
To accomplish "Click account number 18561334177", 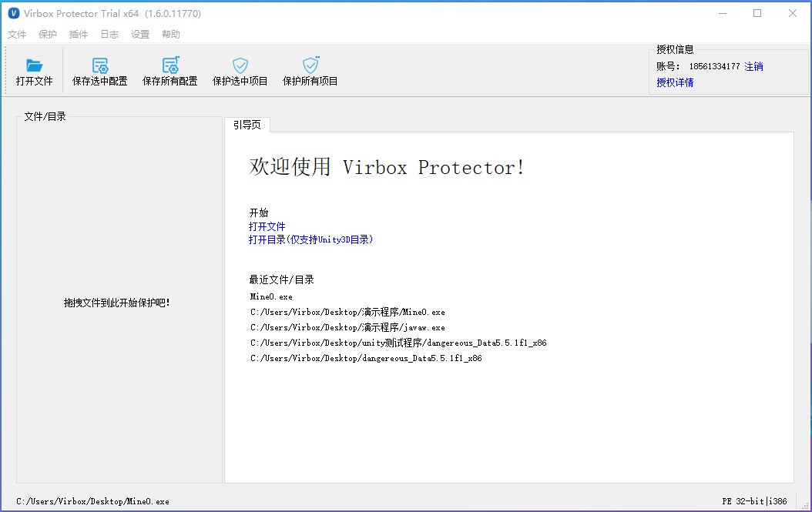I will [x=714, y=66].
